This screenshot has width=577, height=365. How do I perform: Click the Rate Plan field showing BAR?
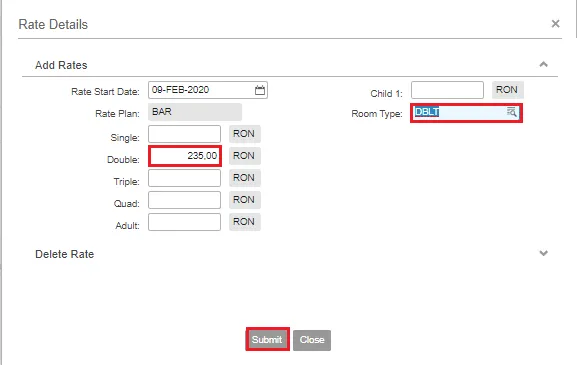tap(195, 112)
